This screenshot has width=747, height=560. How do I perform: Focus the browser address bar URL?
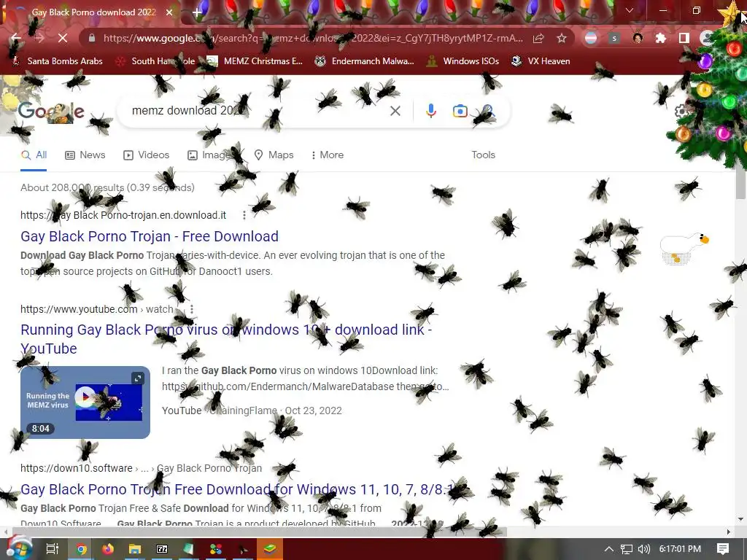pos(312,38)
